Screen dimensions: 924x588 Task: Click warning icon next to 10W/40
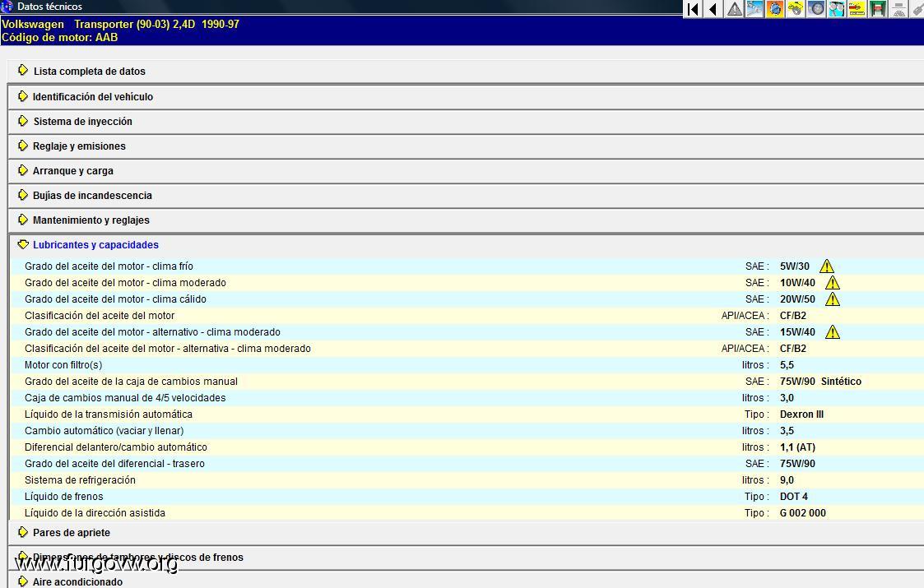tap(832, 282)
